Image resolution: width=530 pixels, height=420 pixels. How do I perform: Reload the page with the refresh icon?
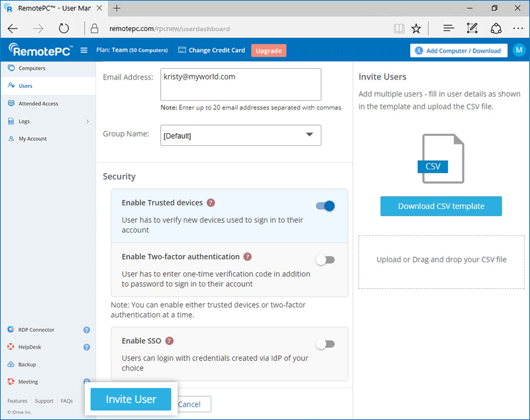(x=64, y=28)
